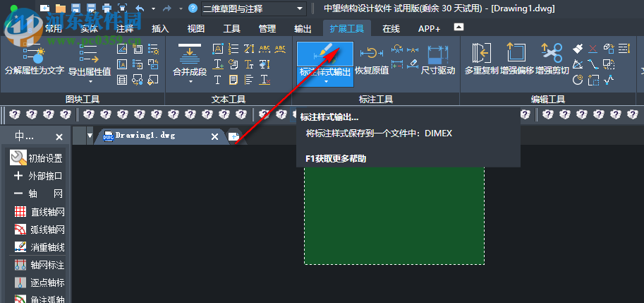Click 轴网标注 in the left panel
This screenshot has height=303, width=644.
[39, 265]
